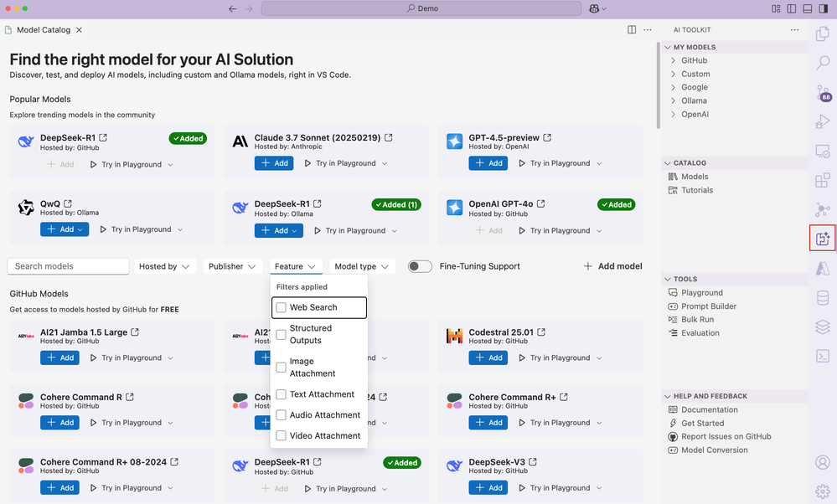Add the GPT-4.5-preview model
The image size is (837, 504).
488,163
